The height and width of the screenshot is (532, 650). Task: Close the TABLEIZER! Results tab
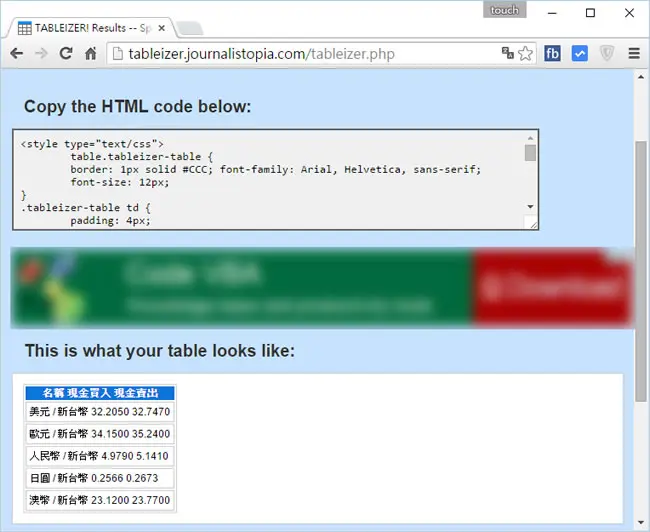(x=162, y=28)
